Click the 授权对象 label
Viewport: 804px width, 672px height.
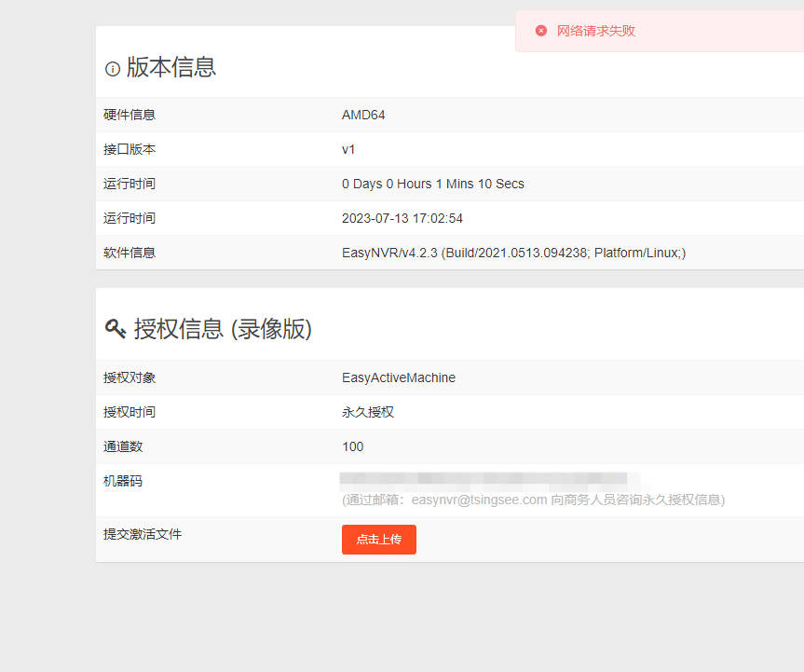pos(129,377)
